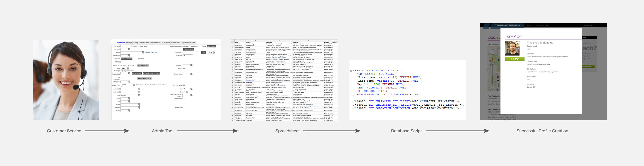Viewport: 644px width, 166px height.
Task: Click the Reset Password button
Action: click(127, 59)
